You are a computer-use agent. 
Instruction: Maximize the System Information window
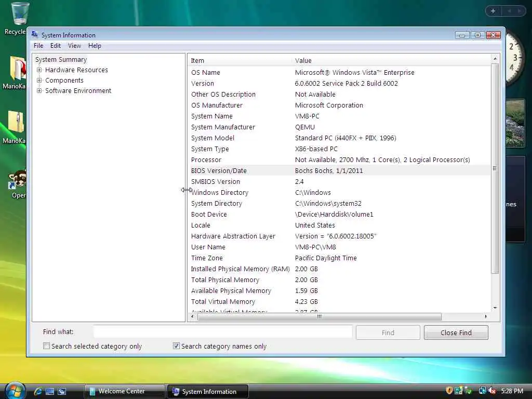(x=477, y=35)
